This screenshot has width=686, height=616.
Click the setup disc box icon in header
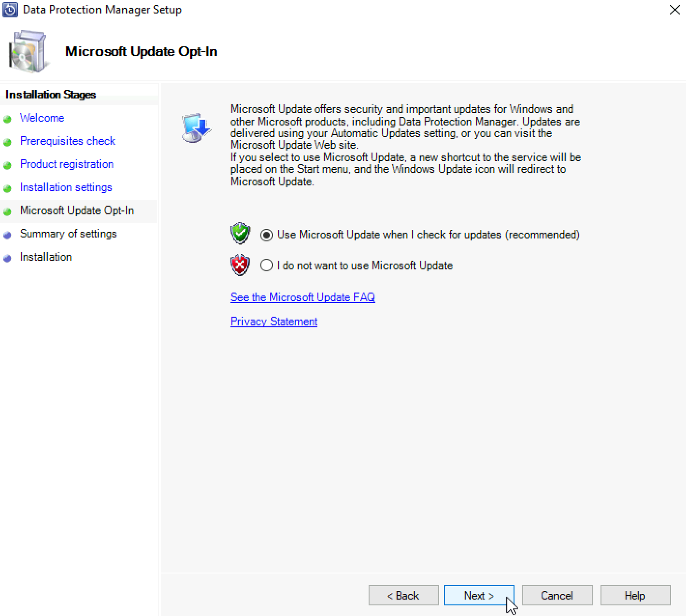29,52
